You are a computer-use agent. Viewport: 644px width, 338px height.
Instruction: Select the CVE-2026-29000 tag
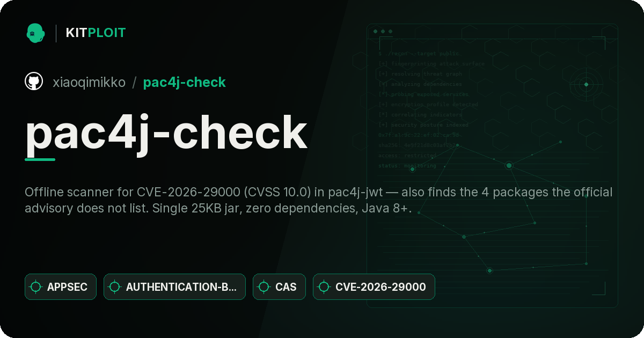click(374, 286)
